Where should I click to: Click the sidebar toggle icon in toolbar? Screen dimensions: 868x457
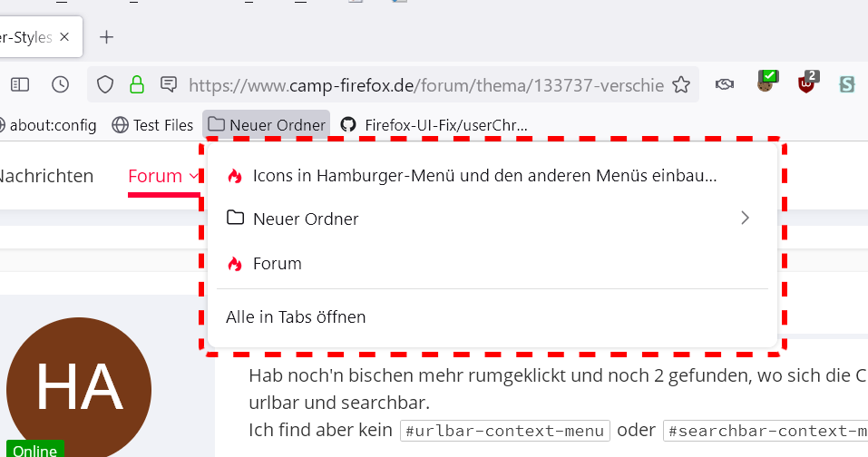tap(20, 84)
